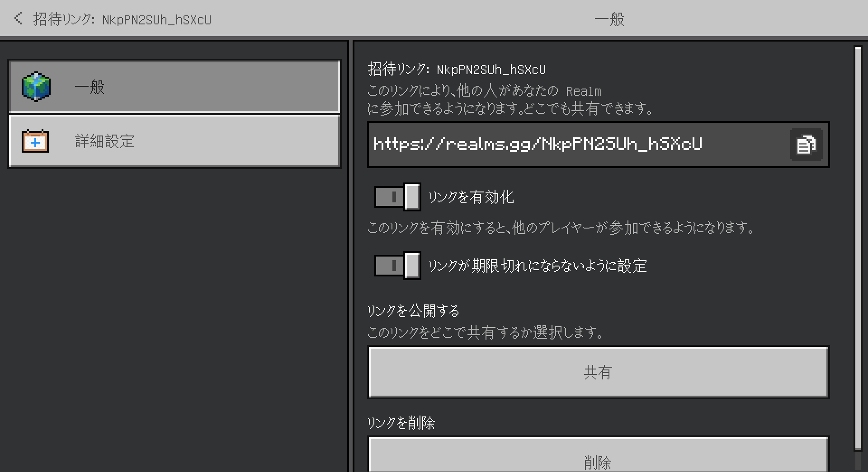Click the リンクを公開する heading

[x=413, y=311]
